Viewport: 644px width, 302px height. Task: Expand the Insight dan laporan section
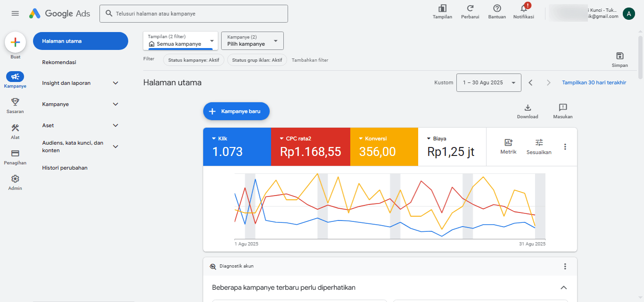point(116,83)
